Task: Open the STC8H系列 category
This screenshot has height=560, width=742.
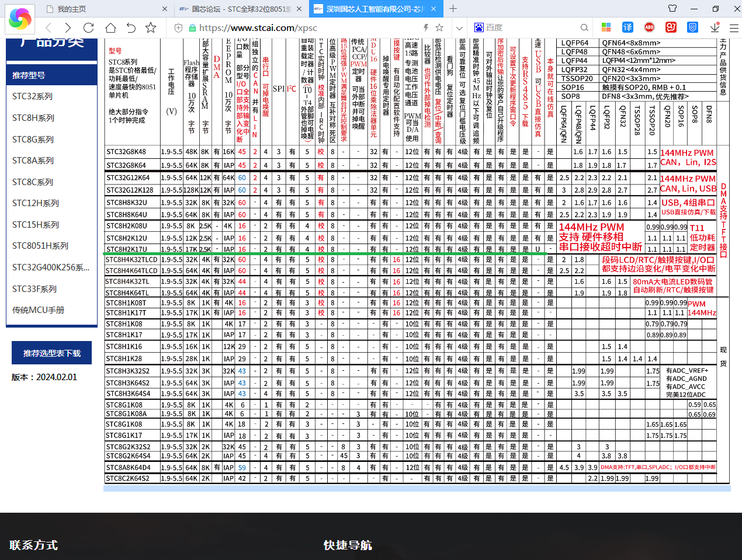Action: tap(33, 118)
